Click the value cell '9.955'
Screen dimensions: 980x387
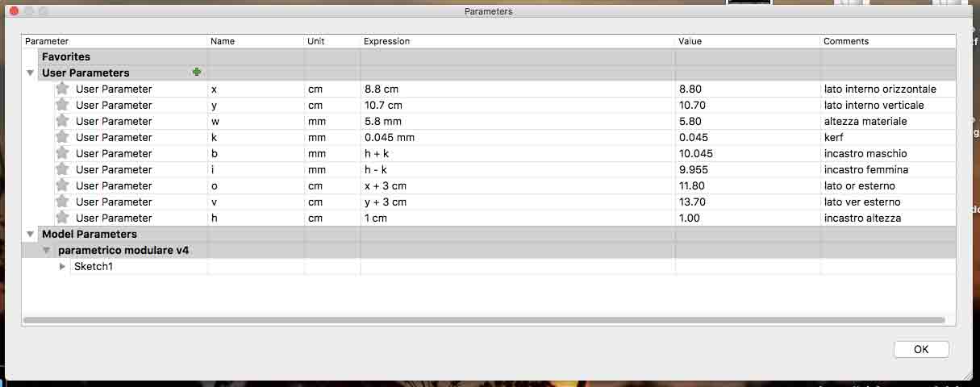[748, 169]
